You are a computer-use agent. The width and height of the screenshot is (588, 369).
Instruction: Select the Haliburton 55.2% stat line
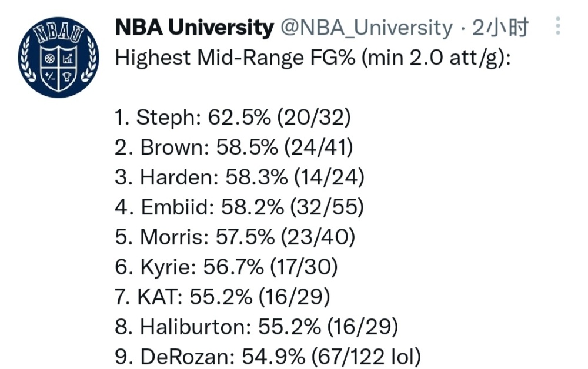[256, 327]
